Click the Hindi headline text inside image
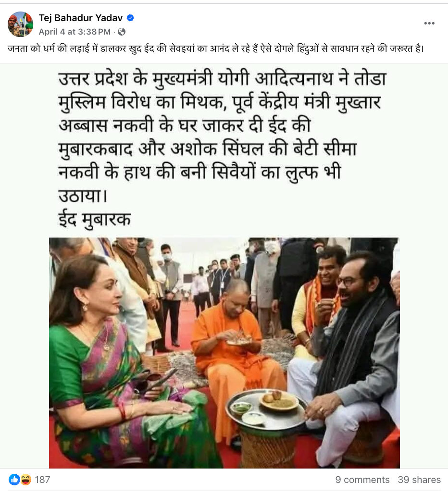 coord(222,137)
